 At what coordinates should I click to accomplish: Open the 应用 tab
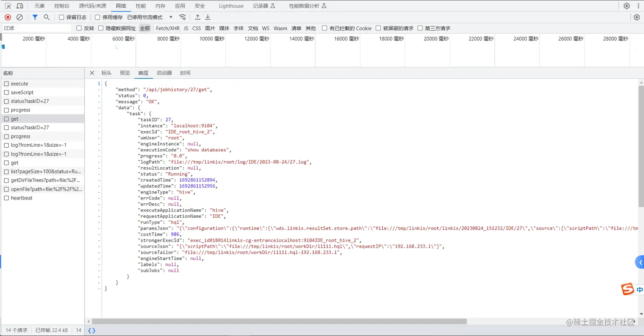tap(180, 6)
